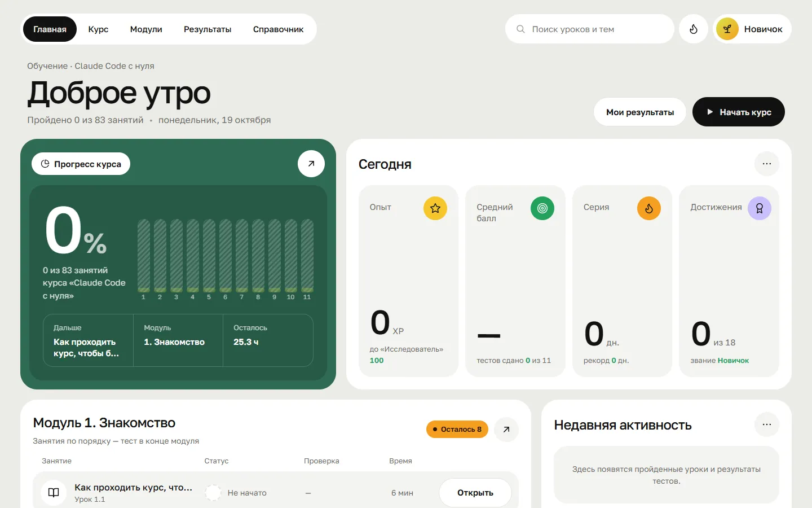This screenshot has height=508, width=812.
Task: Click the lesson title 'Как проходить курс, что…'
Action: pyautogui.click(x=133, y=488)
